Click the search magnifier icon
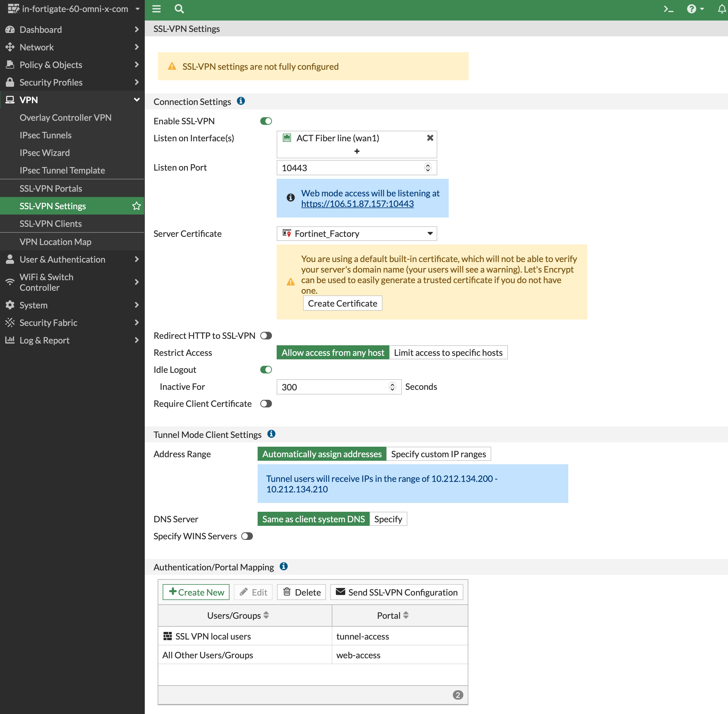The image size is (728, 714). click(179, 9)
